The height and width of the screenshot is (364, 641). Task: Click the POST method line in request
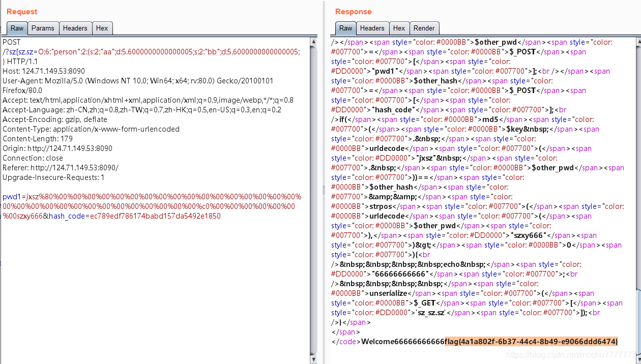click(12, 42)
